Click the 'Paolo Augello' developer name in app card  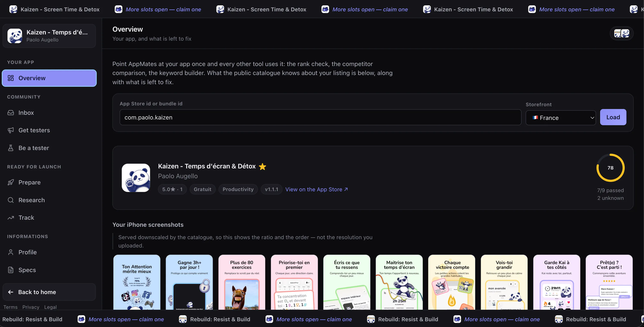click(x=178, y=176)
